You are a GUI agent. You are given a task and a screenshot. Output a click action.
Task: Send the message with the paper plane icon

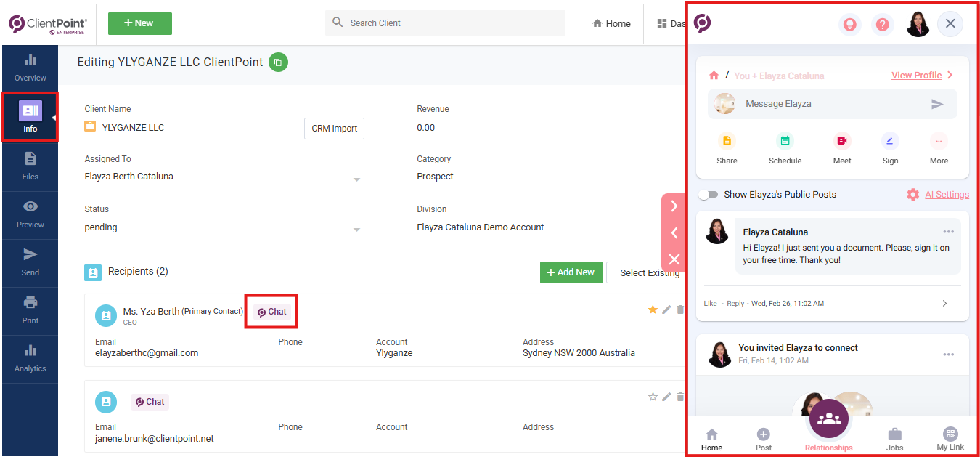click(x=937, y=104)
